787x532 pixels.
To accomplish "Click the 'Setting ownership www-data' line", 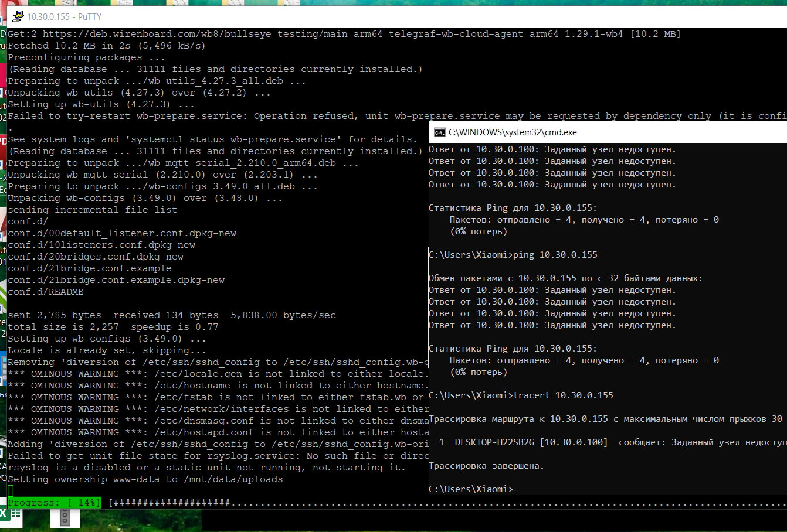I will [145, 479].
